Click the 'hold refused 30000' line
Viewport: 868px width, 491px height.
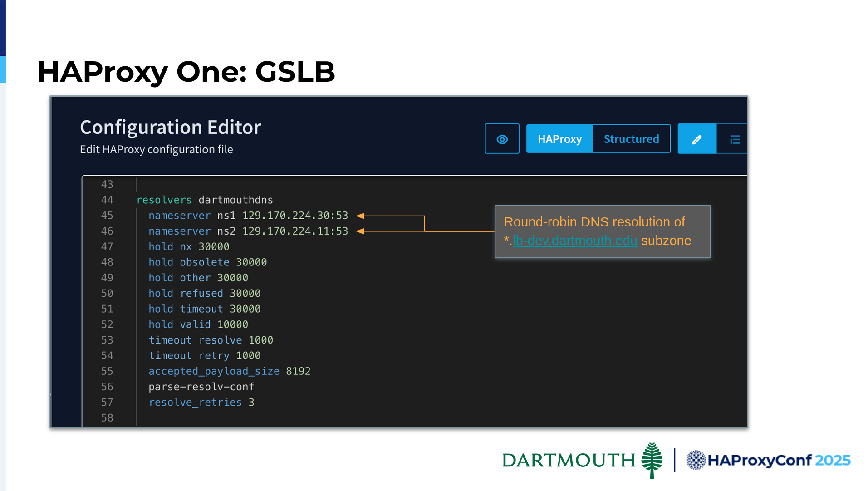point(204,294)
